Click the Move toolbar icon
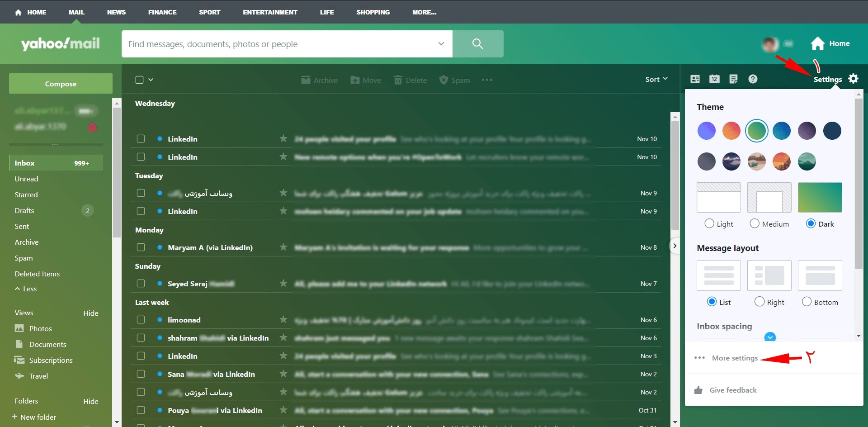 click(355, 80)
